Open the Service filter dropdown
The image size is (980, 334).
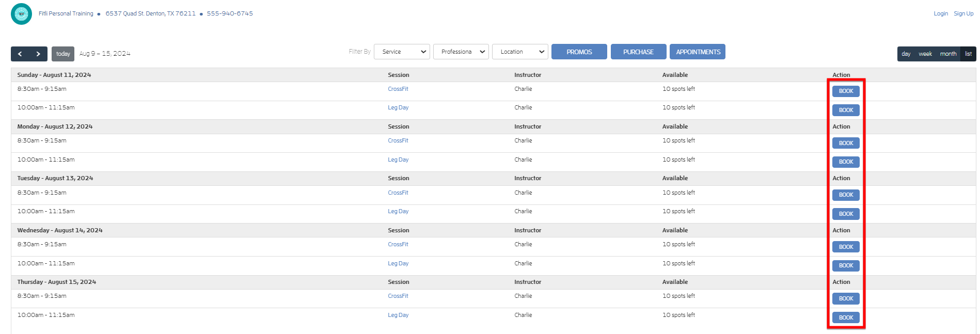pos(402,52)
